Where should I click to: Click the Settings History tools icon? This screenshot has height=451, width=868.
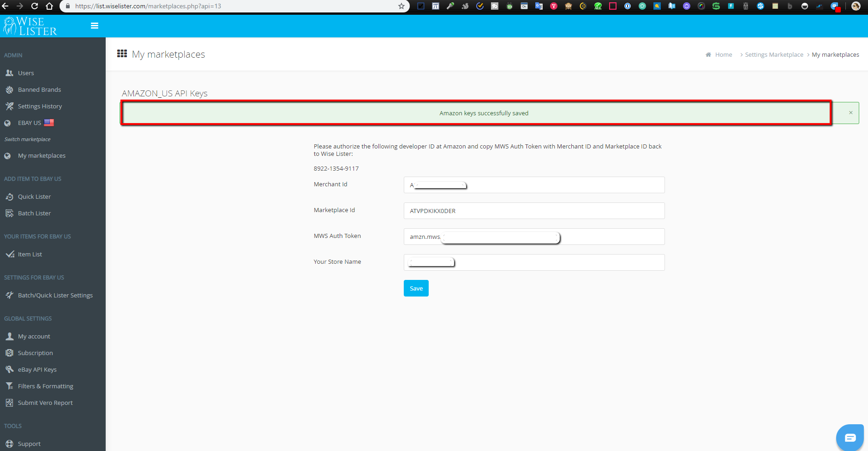(x=9, y=106)
